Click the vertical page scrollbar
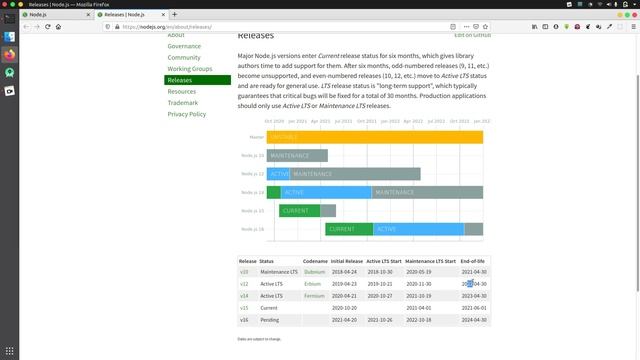 pyautogui.click(x=637, y=183)
